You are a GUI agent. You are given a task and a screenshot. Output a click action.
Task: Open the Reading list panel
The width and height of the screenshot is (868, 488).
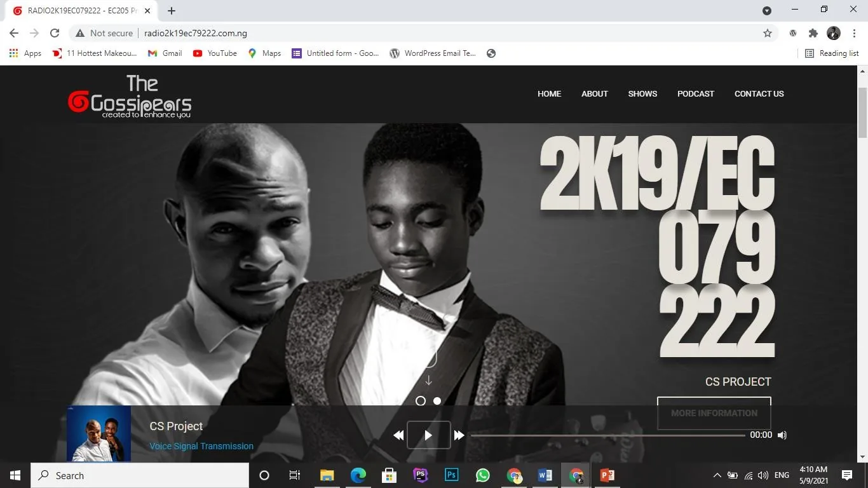[832, 53]
